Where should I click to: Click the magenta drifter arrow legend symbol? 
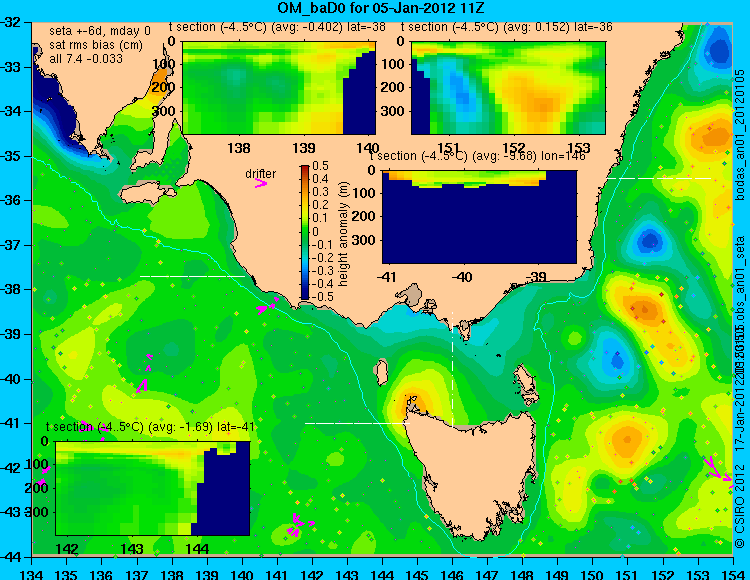(261, 183)
